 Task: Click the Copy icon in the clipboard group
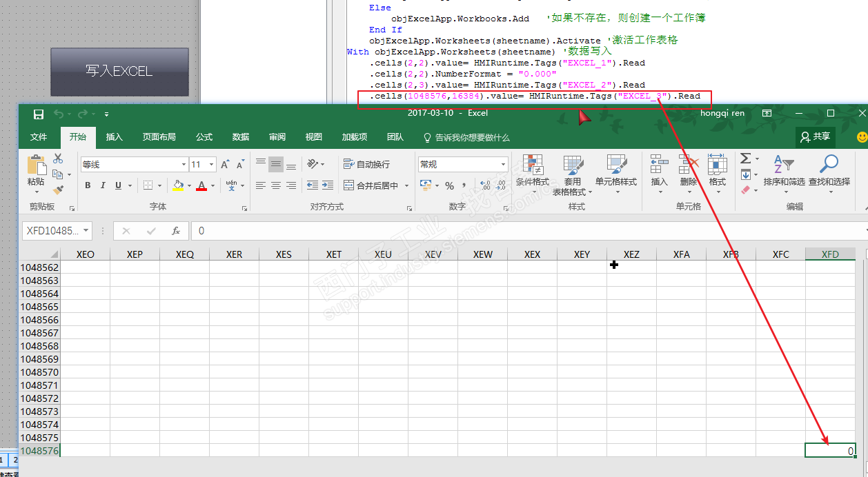[x=58, y=174]
